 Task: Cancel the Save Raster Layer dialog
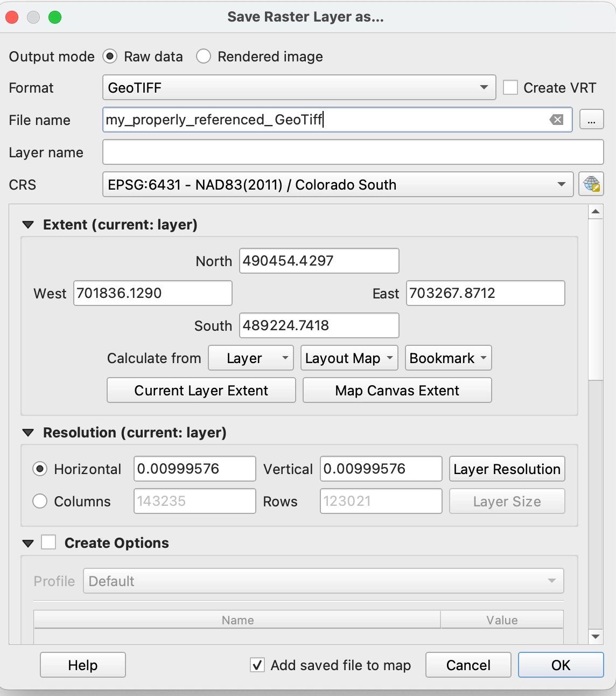coord(468,665)
